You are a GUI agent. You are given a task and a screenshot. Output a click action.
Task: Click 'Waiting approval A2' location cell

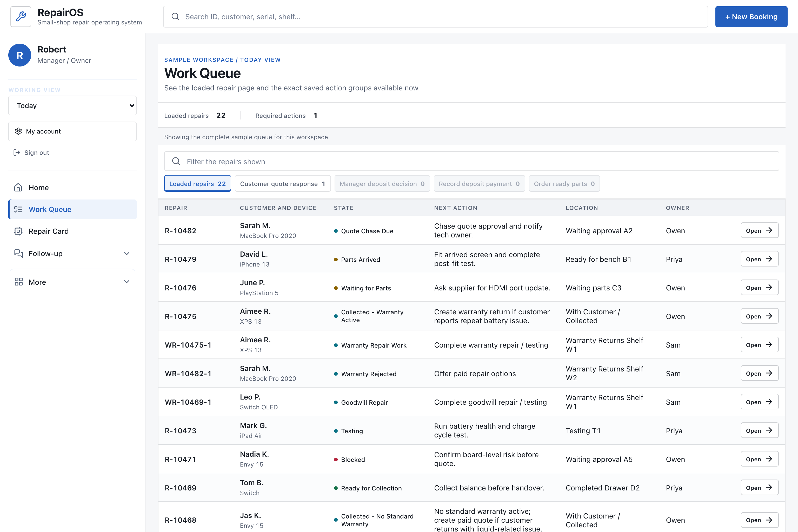[599, 231]
